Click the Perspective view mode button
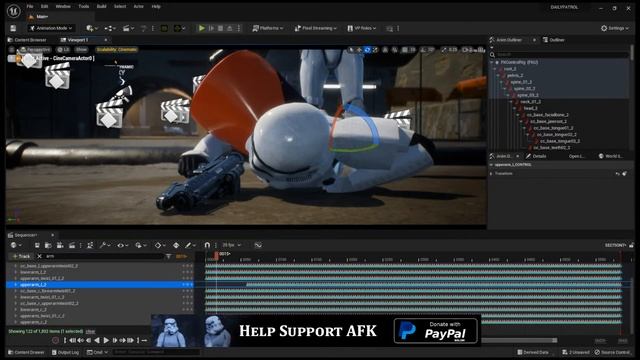The height and width of the screenshot is (360, 640). [x=36, y=49]
